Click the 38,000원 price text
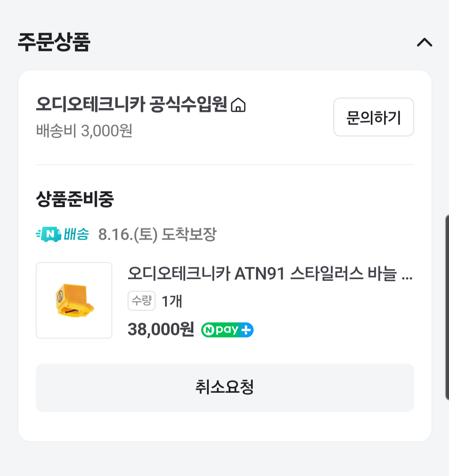Image resolution: width=449 pixels, height=476 pixels. 161,330
